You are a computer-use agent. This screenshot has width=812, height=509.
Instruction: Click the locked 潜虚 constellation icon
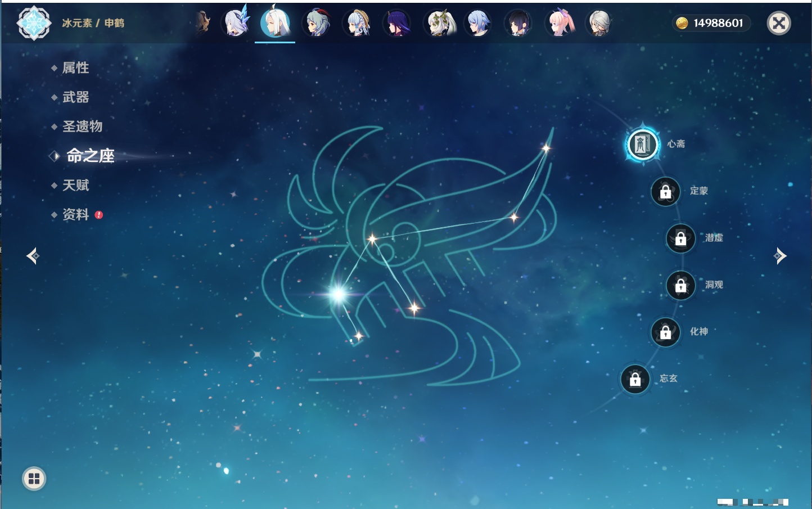click(x=680, y=238)
